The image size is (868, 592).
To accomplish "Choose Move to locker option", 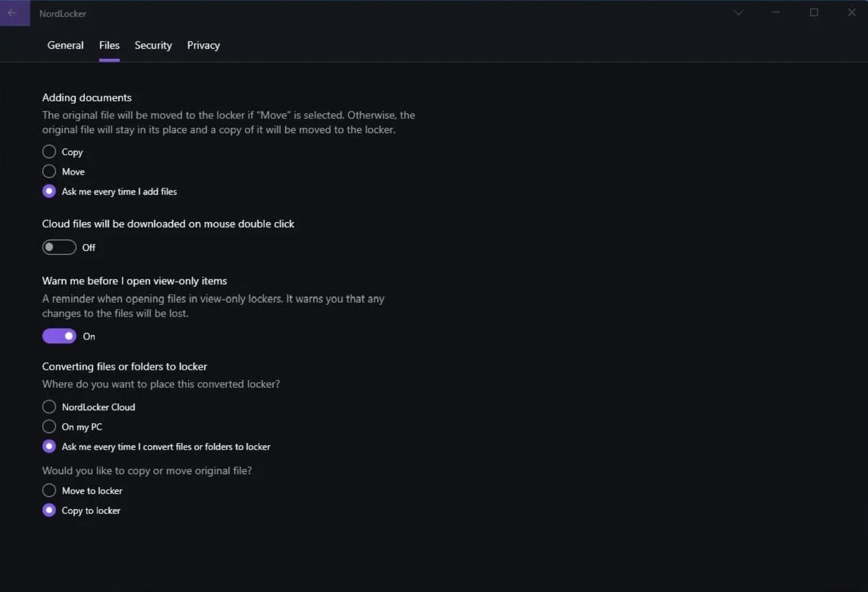I will (x=49, y=491).
